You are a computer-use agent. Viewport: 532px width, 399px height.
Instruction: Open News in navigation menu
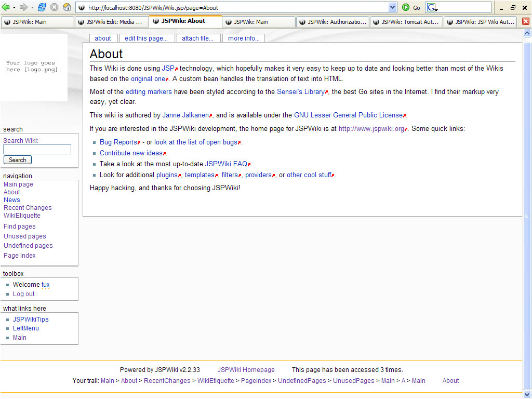click(12, 200)
